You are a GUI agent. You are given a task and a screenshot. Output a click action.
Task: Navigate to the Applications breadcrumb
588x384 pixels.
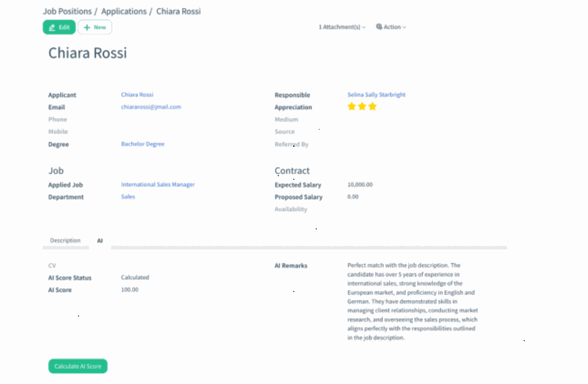(x=124, y=11)
